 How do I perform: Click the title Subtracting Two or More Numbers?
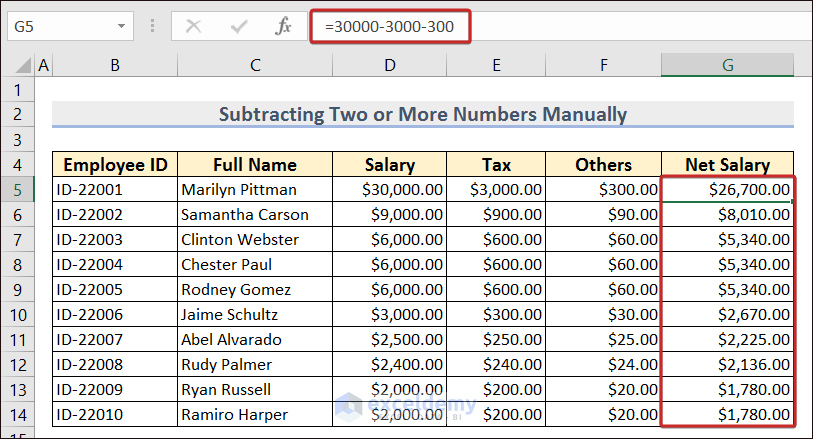[422, 114]
